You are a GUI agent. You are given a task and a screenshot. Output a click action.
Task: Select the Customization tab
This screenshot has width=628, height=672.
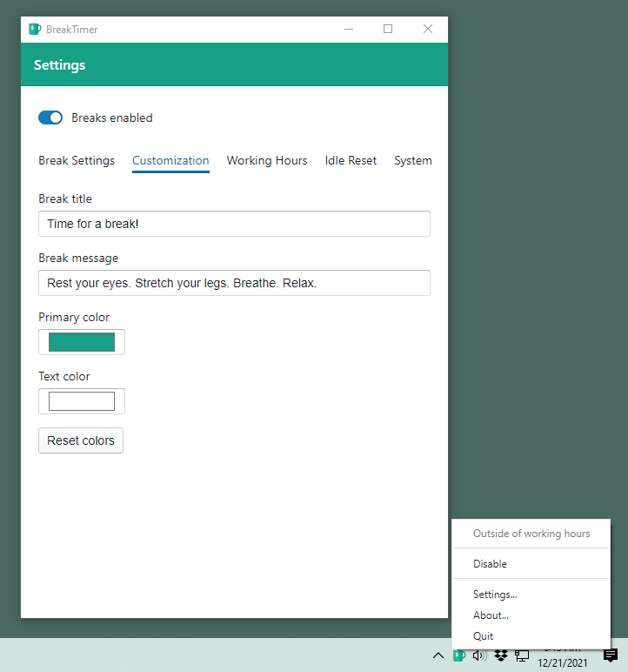[170, 161]
